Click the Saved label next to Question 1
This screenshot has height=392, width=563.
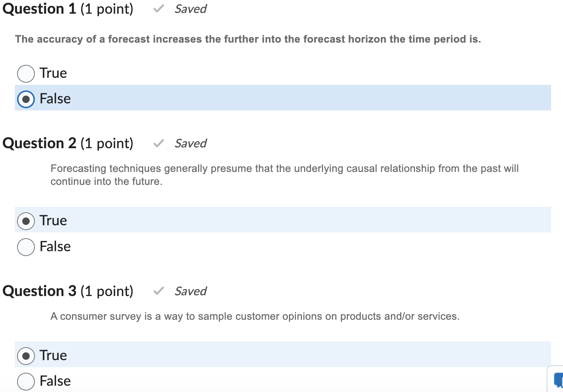pos(190,9)
